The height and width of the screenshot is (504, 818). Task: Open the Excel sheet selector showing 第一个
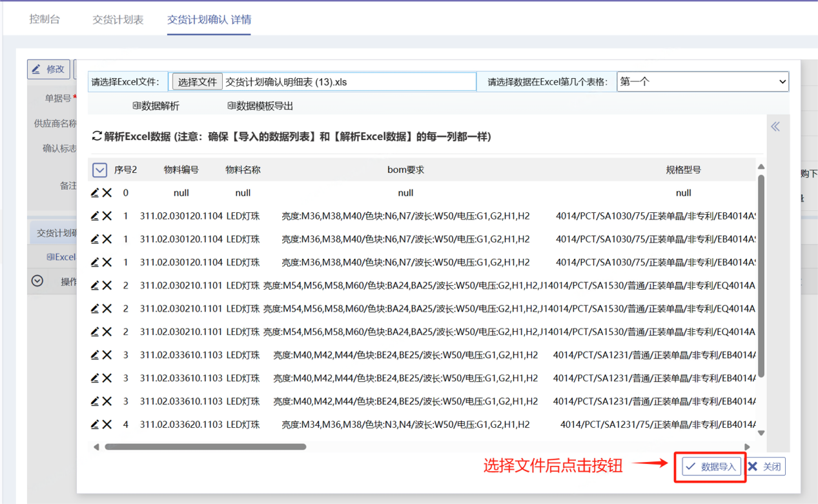point(702,82)
